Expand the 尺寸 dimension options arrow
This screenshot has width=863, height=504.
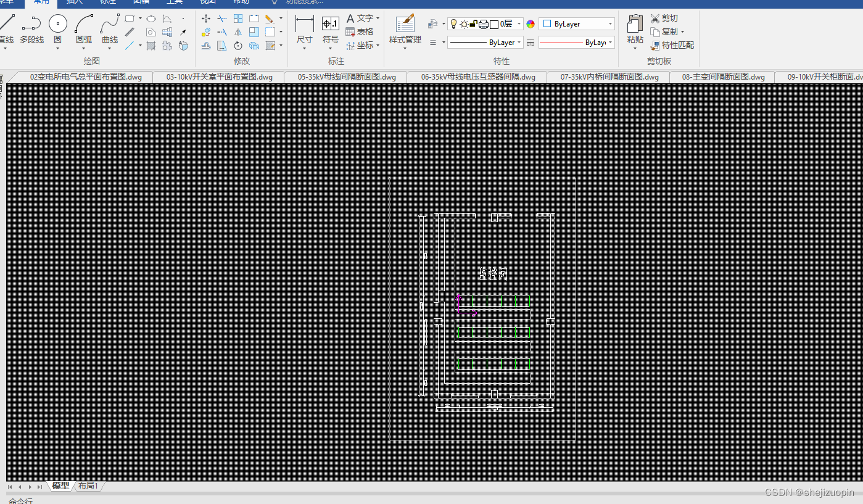click(305, 49)
